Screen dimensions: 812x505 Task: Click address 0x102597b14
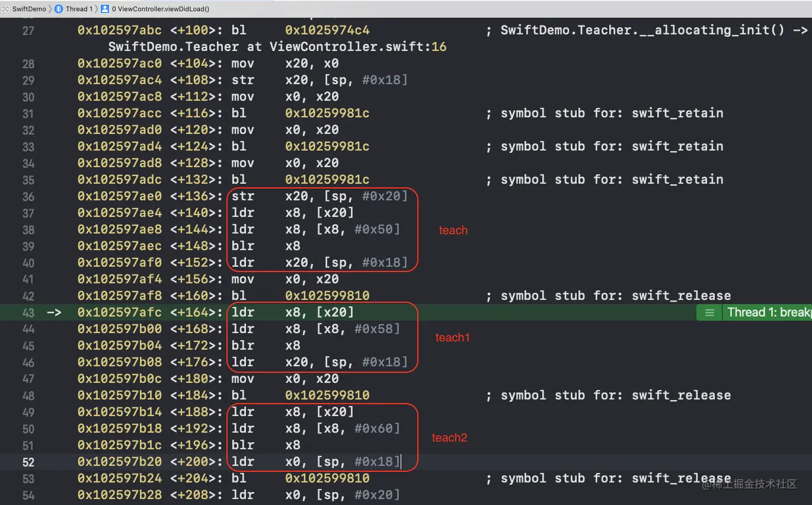pyautogui.click(x=120, y=412)
